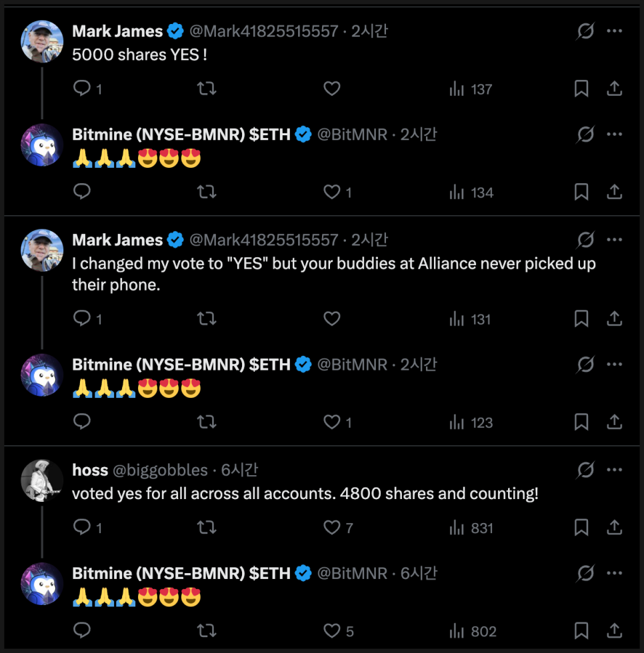This screenshot has height=653, width=644.
Task: Repost hoss's "voted yes for all" post
Action: 207,528
